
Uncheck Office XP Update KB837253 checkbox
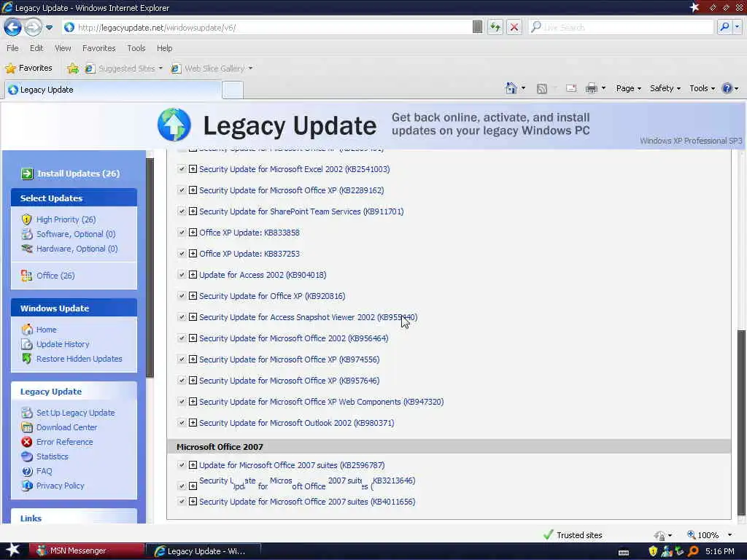[x=182, y=253]
